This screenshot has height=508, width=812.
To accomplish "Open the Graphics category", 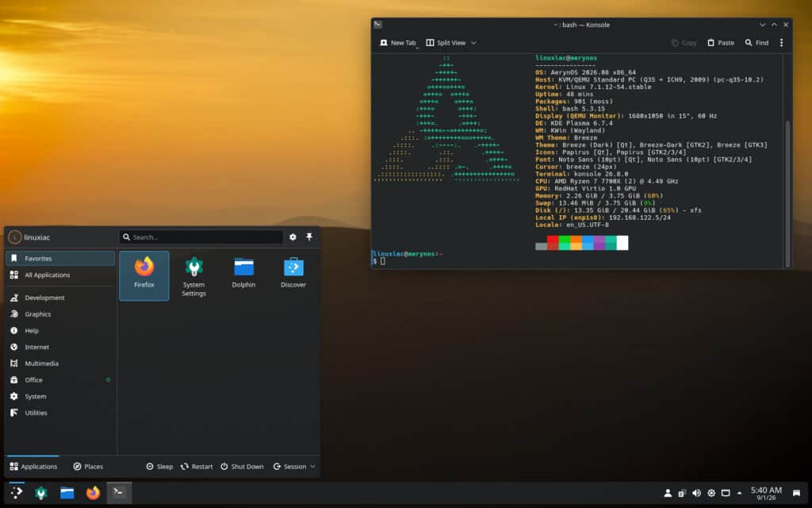I will click(60, 314).
